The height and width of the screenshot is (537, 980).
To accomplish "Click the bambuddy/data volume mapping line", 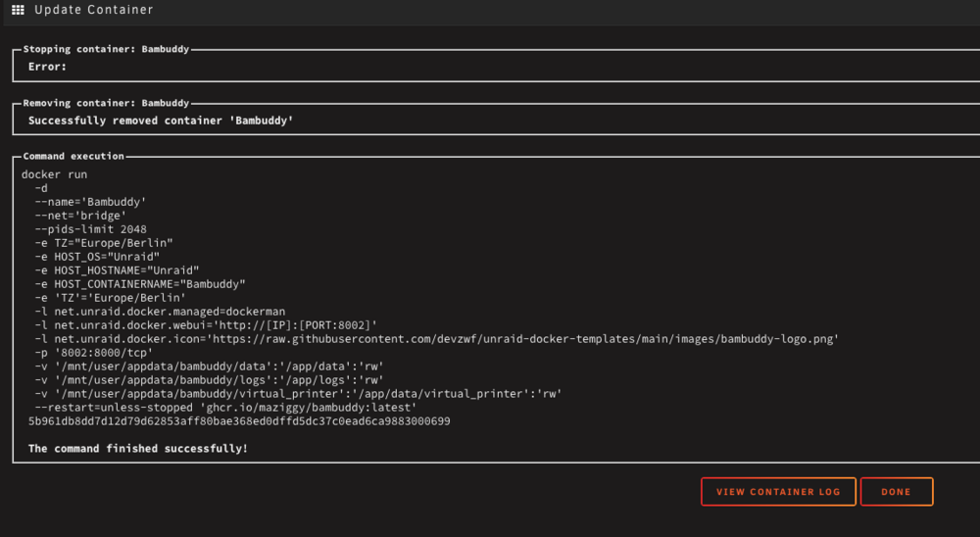I will [x=209, y=366].
